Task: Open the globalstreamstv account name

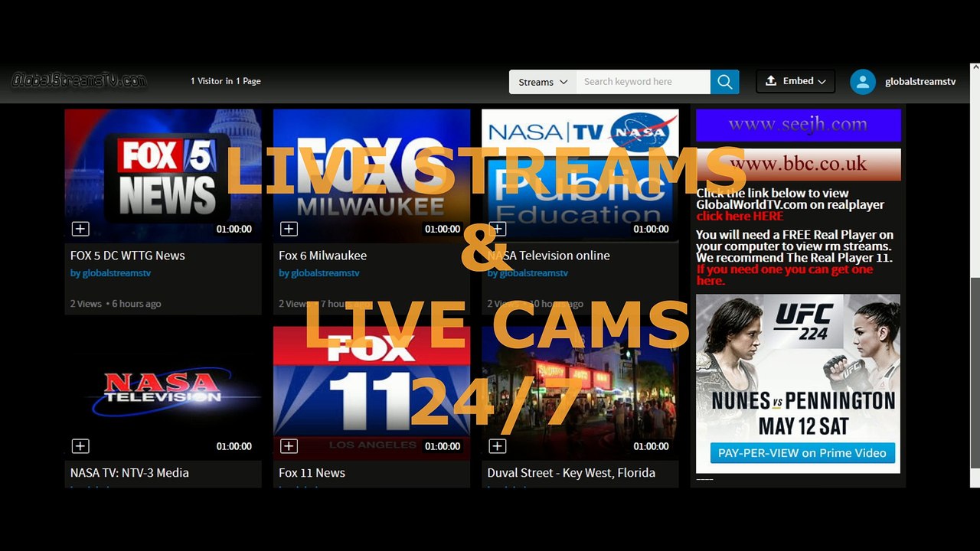Action: pyautogui.click(x=920, y=82)
